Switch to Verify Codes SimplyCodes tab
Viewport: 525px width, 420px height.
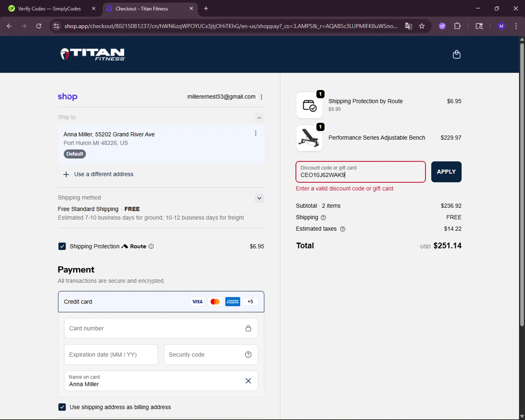tap(49, 9)
